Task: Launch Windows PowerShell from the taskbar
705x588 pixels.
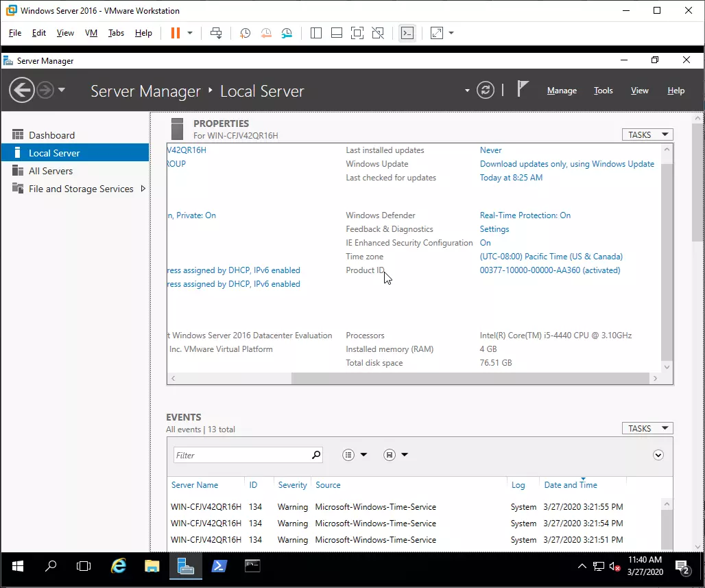Action: (219, 566)
